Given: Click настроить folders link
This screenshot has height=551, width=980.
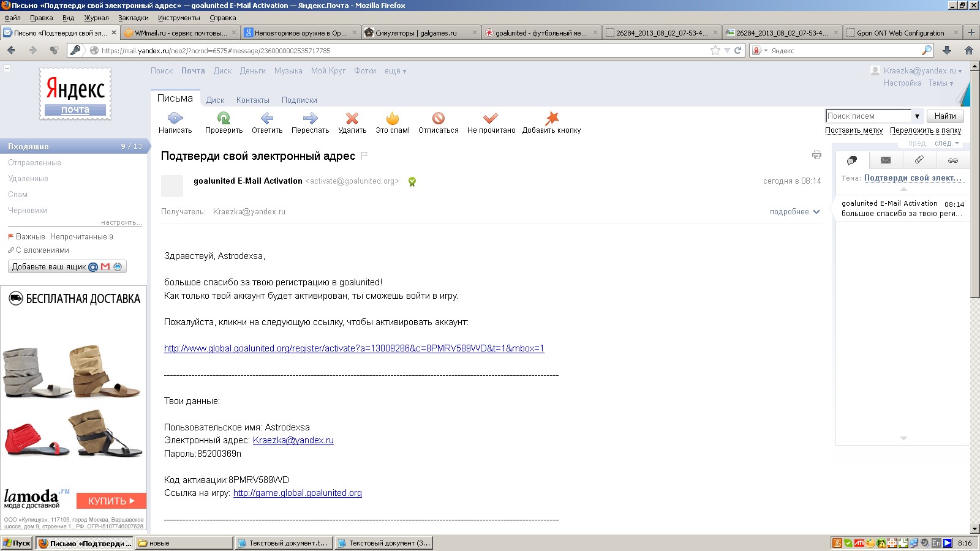Looking at the screenshot, I should [x=121, y=222].
